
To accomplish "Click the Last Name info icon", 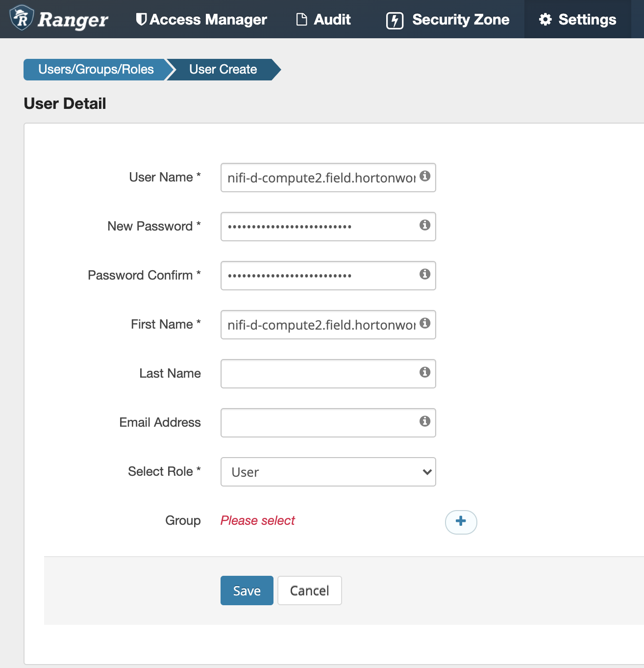I will point(425,372).
